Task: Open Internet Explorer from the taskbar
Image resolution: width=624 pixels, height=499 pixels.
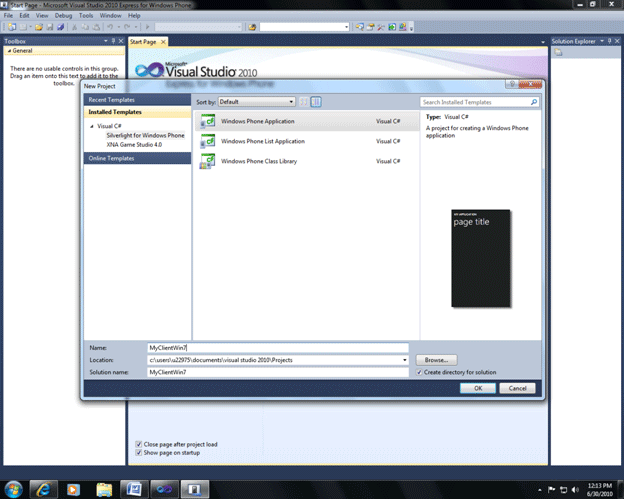Action: (x=43, y=489)
